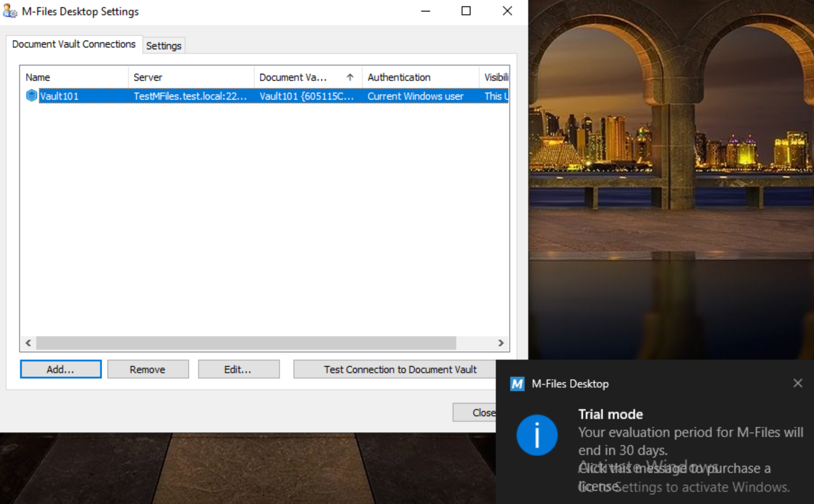This screenshot has width=814, height=504.
Task: Open the Edit... dialog for the vault
Action: 238,369
